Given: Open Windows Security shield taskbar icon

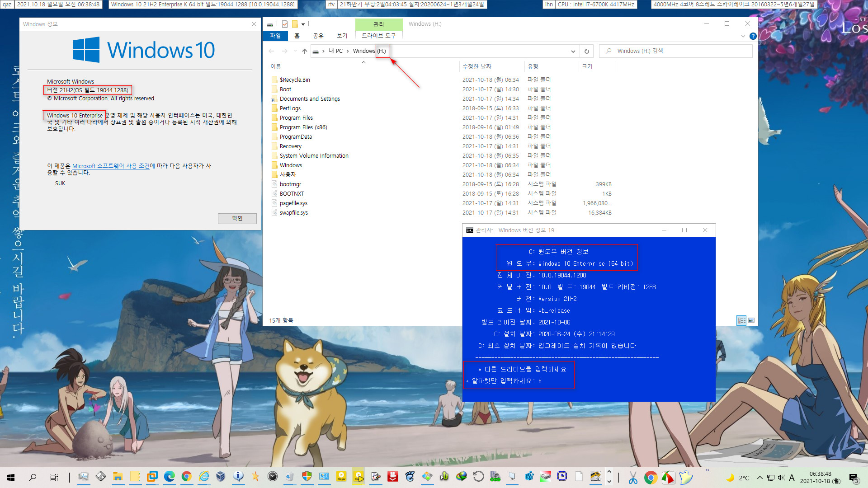Looking at the screenshot, I should point(307,477).
